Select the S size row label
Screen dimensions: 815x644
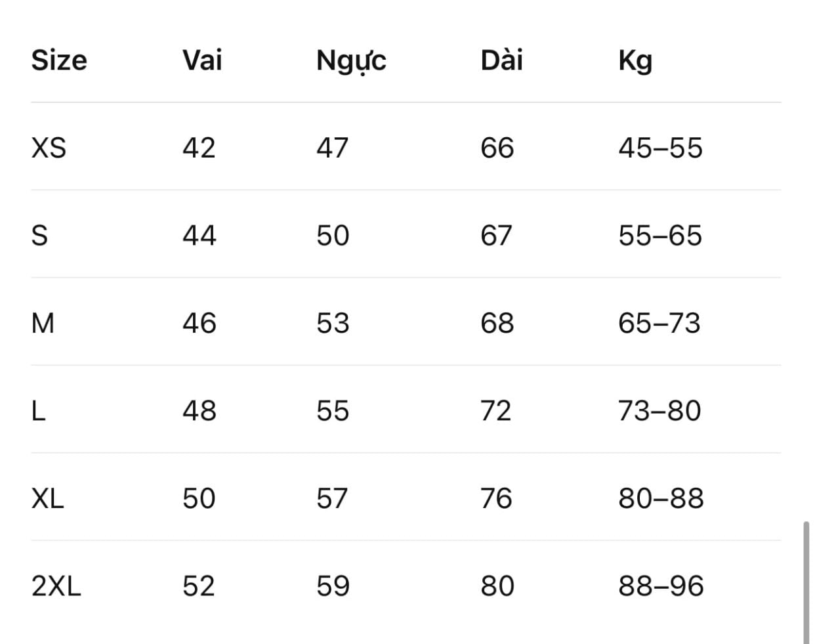(x=39, y=235)
